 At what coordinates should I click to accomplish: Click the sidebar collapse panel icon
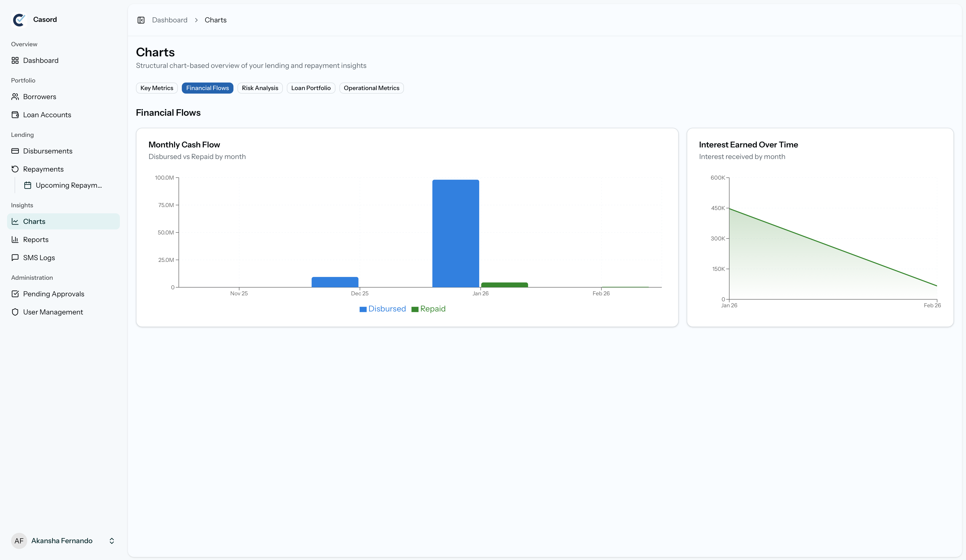coord(141,20)
